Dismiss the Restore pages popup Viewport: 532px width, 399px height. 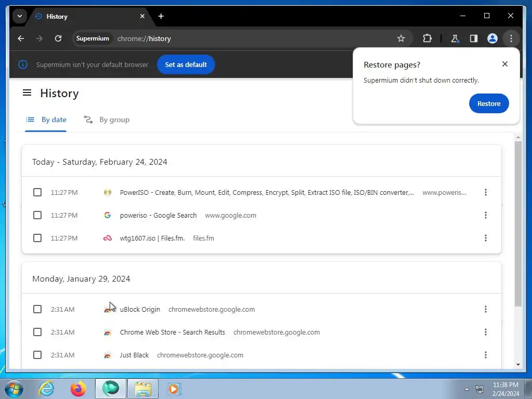point(505,64)
